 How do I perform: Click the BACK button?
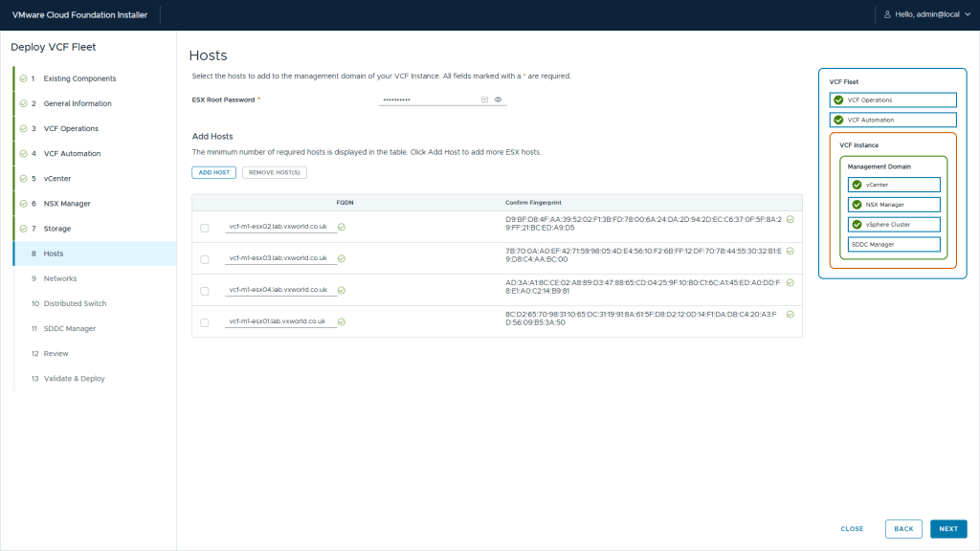coord(904,529)
